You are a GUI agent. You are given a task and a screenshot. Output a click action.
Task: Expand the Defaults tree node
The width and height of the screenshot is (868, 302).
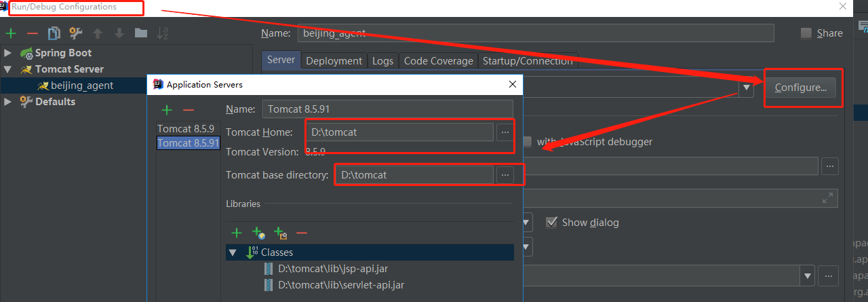(7, 102)
